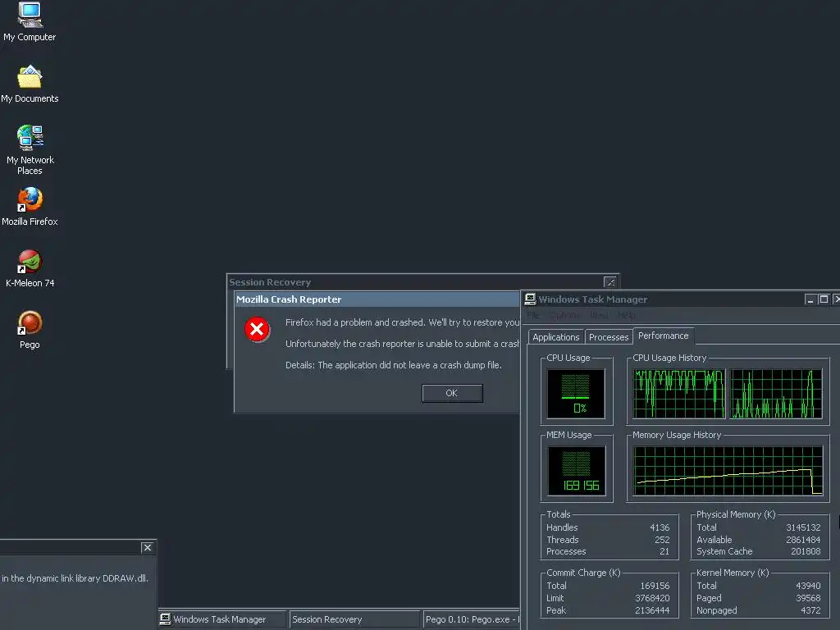Screen dimensions: 840x630
Task: Click the Kernel Memory Paged 39568
Action: click(808, 598)
